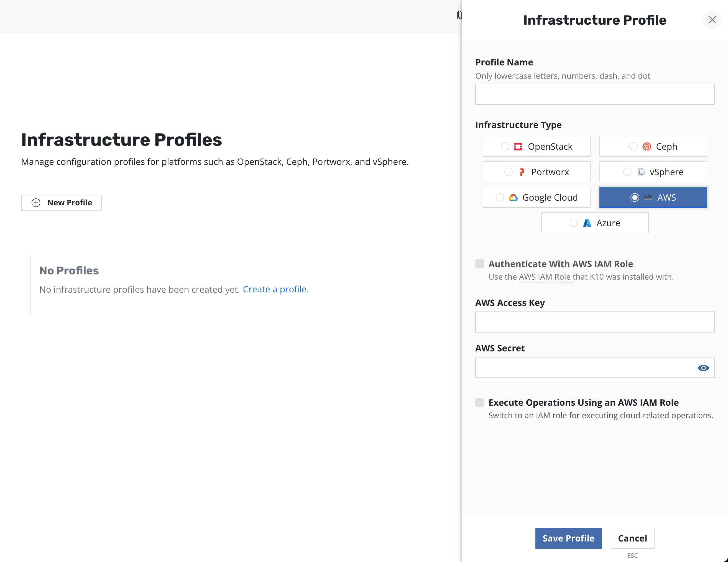The width and height of the screenshot is (728, 562).
Task: Click the AWS logo icon
Action: (648, 197)
